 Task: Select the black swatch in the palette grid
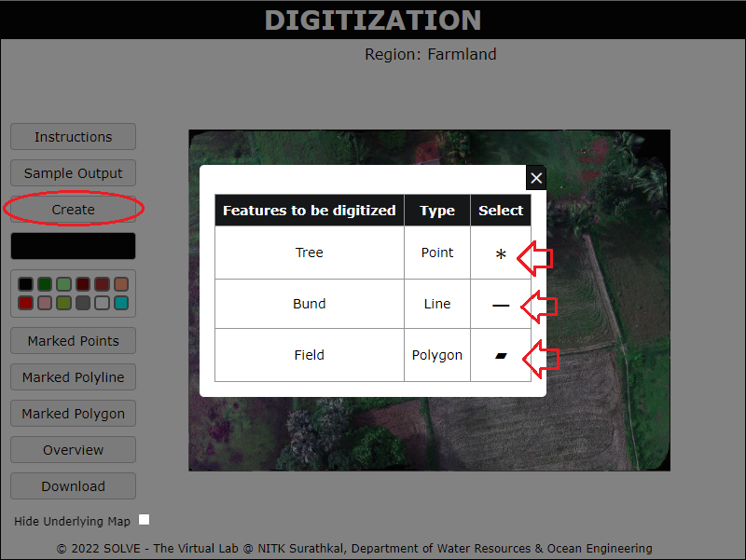point(25,284)
